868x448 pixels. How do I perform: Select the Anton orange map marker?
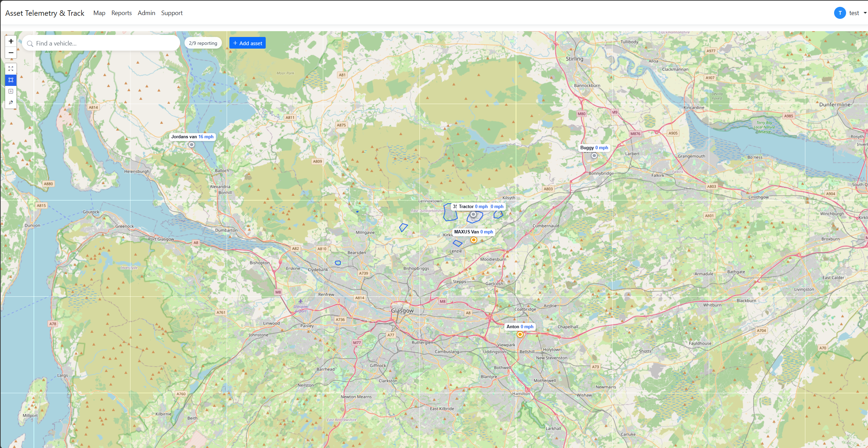pyautogui.click(x=520, y=335)
